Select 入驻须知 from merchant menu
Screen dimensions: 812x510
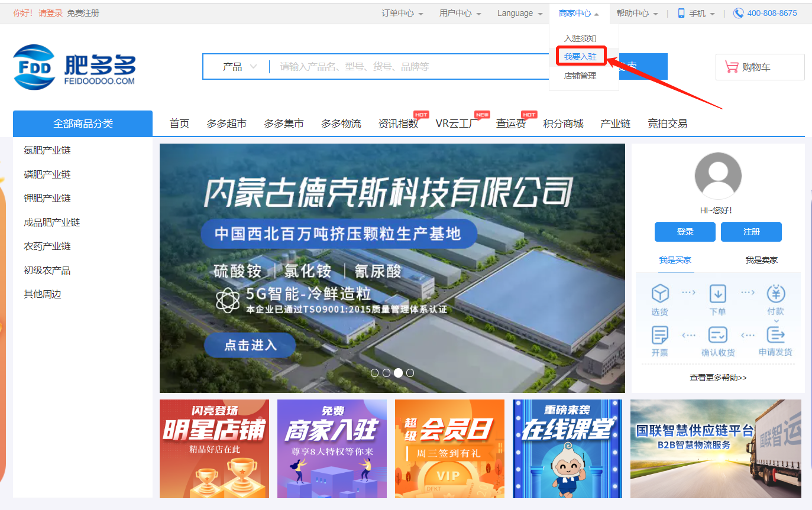[580, 38]
